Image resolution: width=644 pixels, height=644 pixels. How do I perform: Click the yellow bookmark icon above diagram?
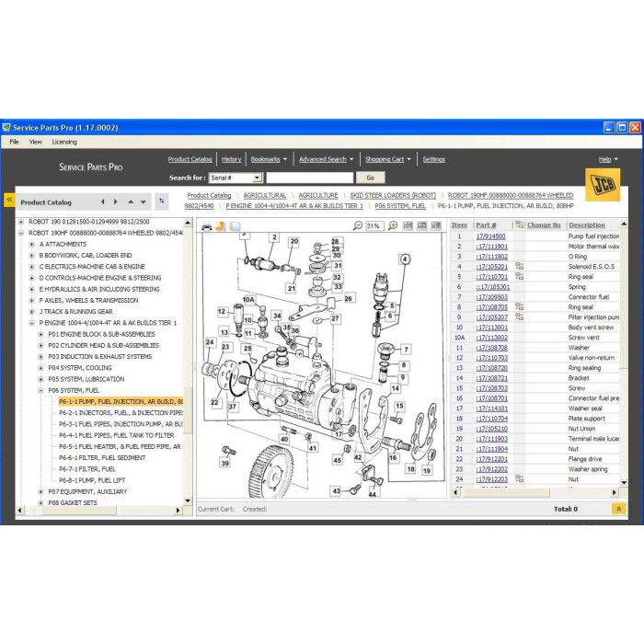[221, 226]
